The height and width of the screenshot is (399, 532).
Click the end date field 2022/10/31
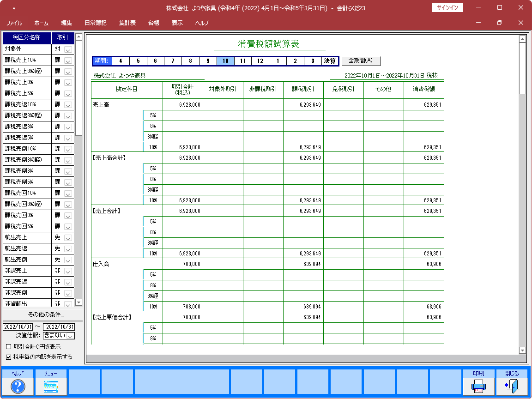[x=60, y=327]
